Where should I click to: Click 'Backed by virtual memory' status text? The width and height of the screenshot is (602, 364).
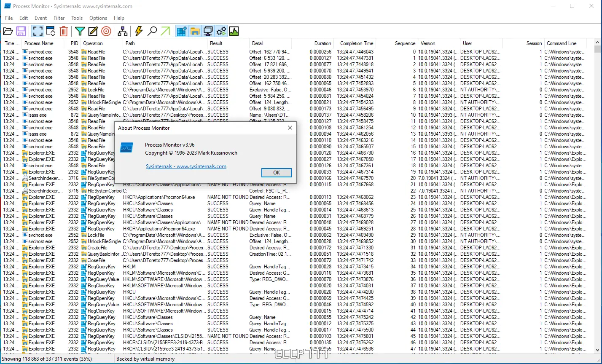tap(145, 359)
